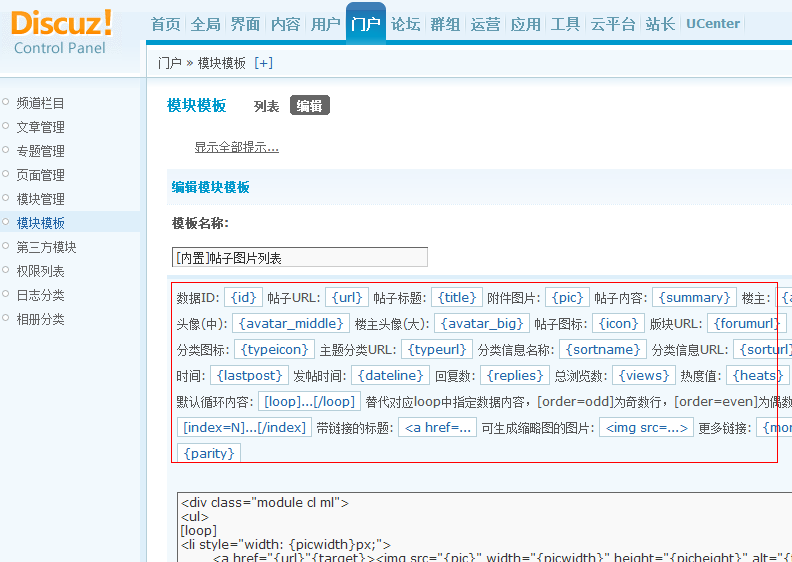Insert the {parity} variable tag
This screenshot has height=562, width=792.
209,453
